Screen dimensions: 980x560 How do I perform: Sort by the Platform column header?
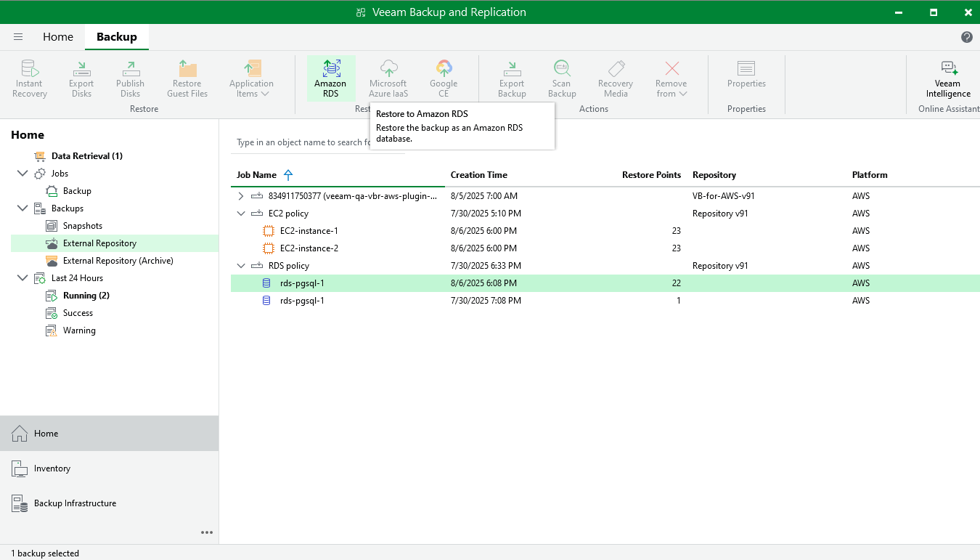click(870, 175)
